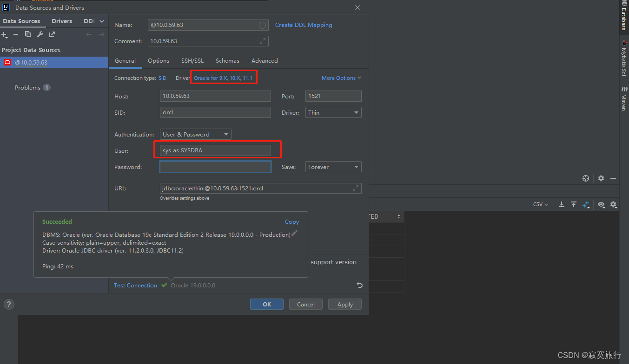The width and height of the screenshot is (629, 364).
Task: Open Mybatis Sql side panel
Action: [624, 58]
